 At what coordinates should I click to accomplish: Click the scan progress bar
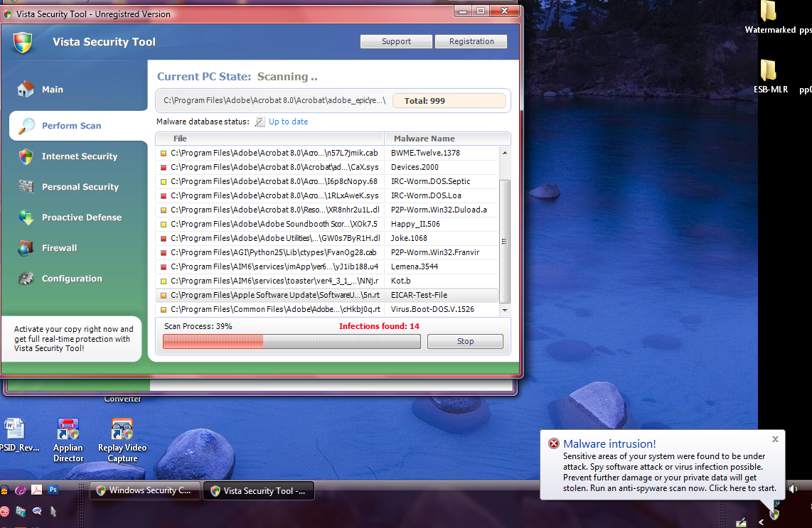[x=292, y=341]
